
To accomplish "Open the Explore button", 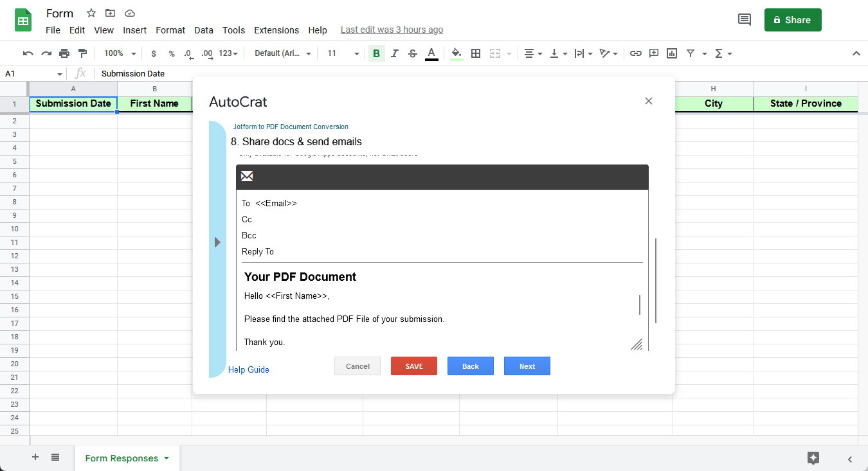I will [x=813, y=458].
